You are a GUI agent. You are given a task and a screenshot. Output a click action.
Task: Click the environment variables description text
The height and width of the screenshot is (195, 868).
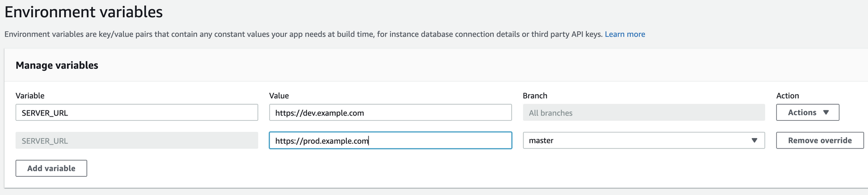coord(303,34)
